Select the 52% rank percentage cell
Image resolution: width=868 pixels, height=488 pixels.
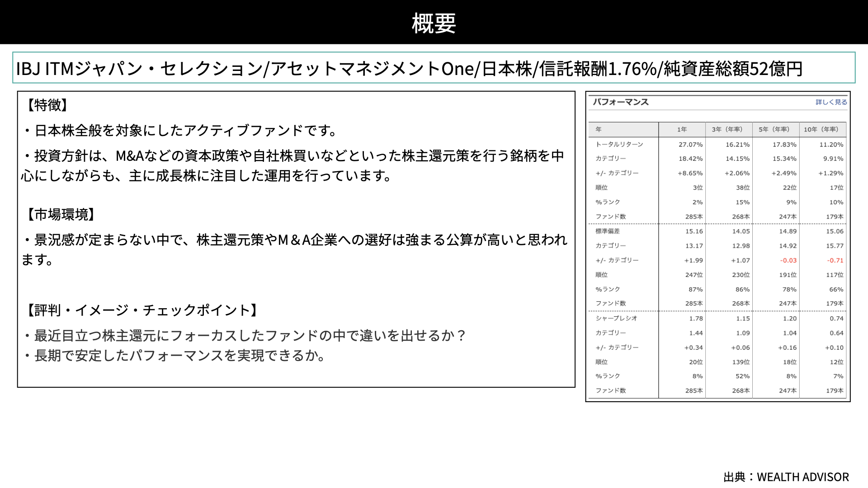[x=743, y=376]
